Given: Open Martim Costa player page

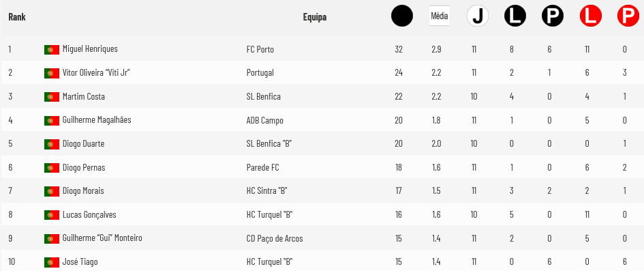Looking at the screenshot, I should tap(83, 97).
